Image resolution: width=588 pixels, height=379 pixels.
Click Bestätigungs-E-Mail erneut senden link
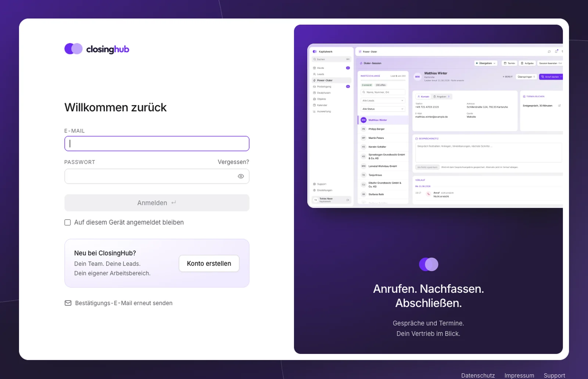[124, 303]
